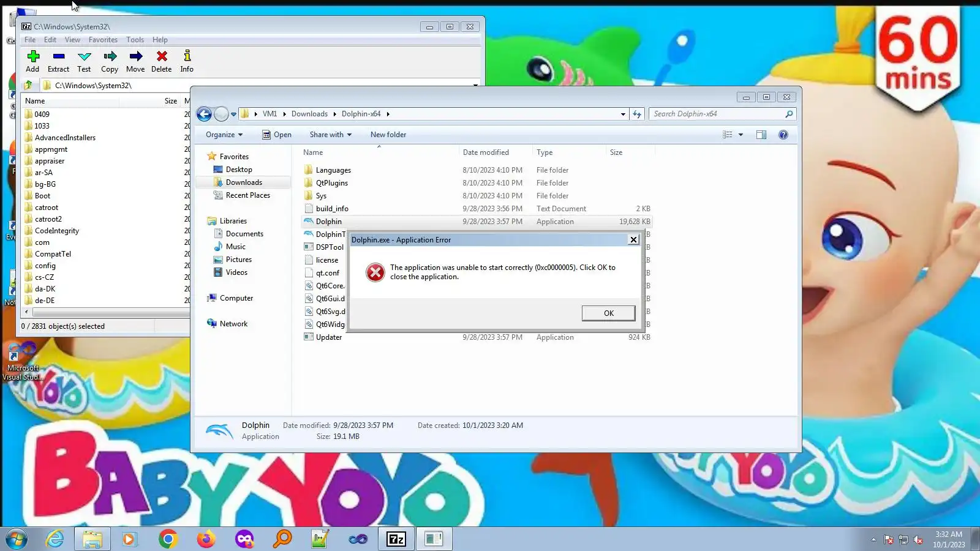Image resolution: width=980 pixels, height=551 pixels.
Task: Click the Test icon in 7-Zip
Action: (x=85, y=56)
